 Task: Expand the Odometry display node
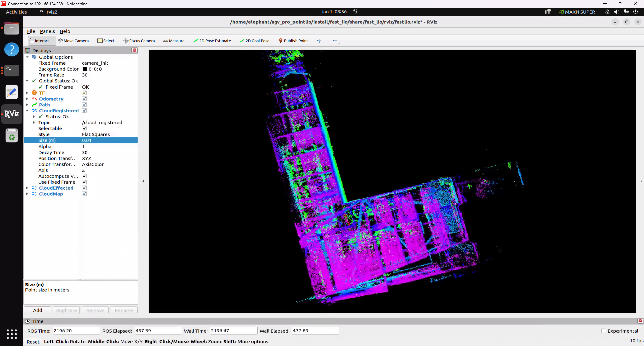pos(27,99)
